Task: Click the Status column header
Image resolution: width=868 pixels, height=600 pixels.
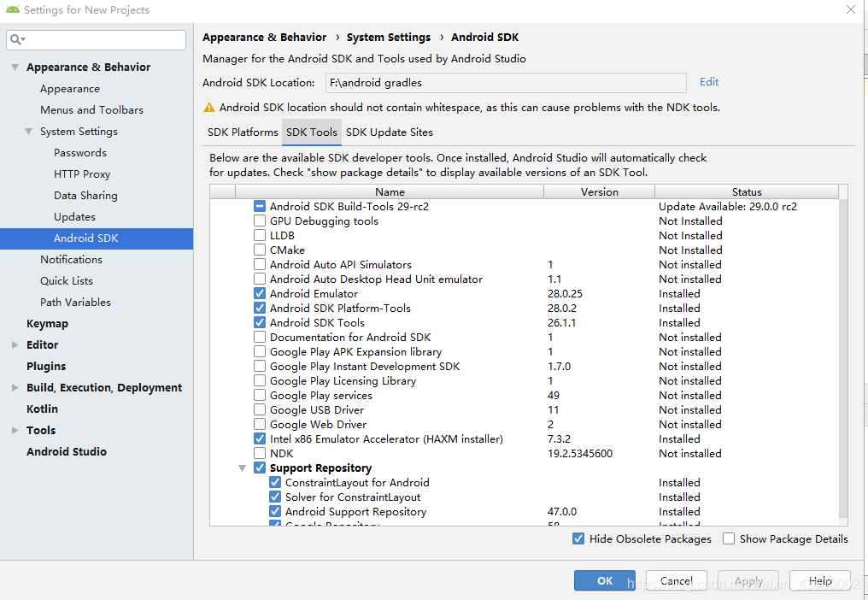Action: point(747,191)
